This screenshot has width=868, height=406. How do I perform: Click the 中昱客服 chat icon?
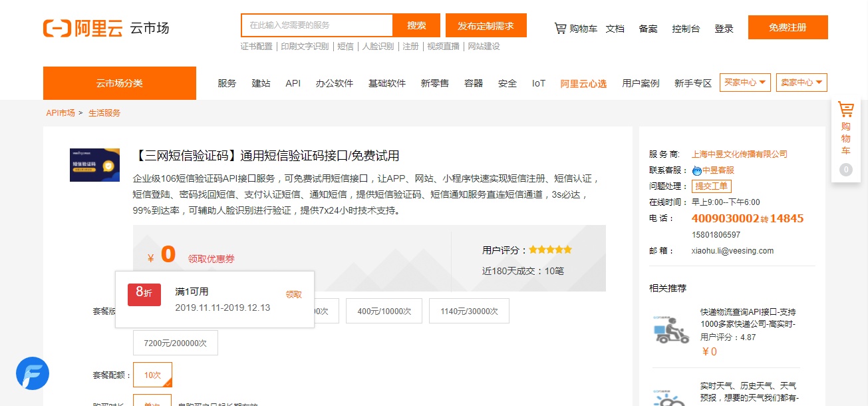(696, 170)
